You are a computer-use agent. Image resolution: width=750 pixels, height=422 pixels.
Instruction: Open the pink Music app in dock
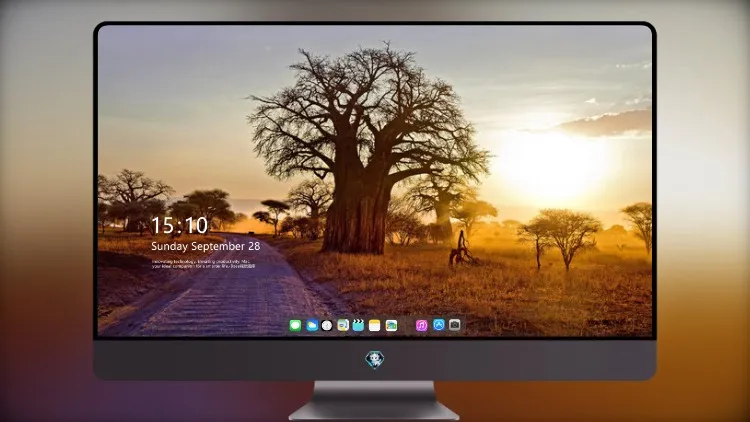[x=421, y=325]
